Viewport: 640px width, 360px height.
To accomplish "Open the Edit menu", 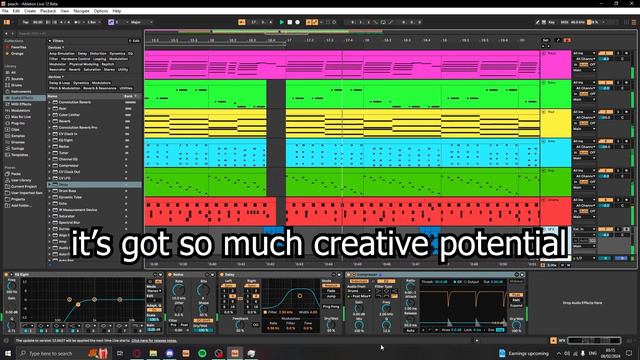I will [16, 11].
